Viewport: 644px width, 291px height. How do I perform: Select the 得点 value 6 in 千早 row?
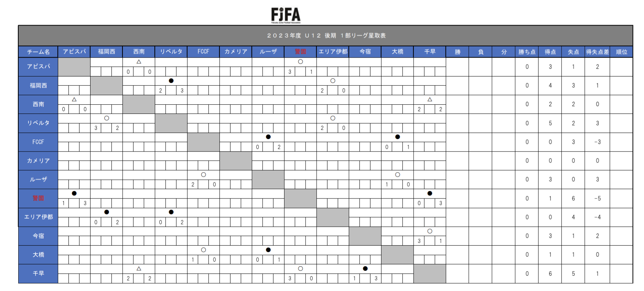pyautogui.click(x=550, y=273)
